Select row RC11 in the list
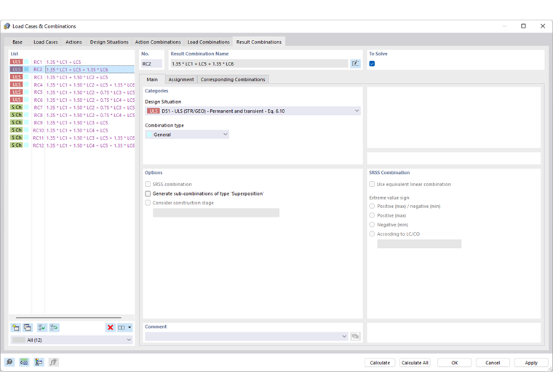Screen dimensions: 553x392 72,137
